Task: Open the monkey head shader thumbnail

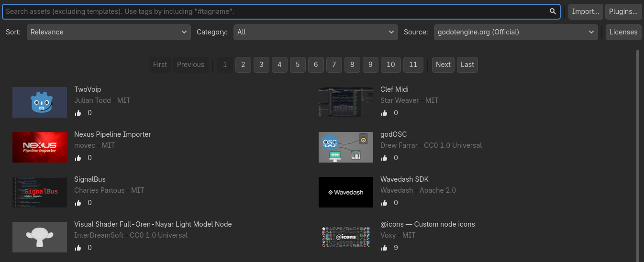Action: [x=40, y=237]
